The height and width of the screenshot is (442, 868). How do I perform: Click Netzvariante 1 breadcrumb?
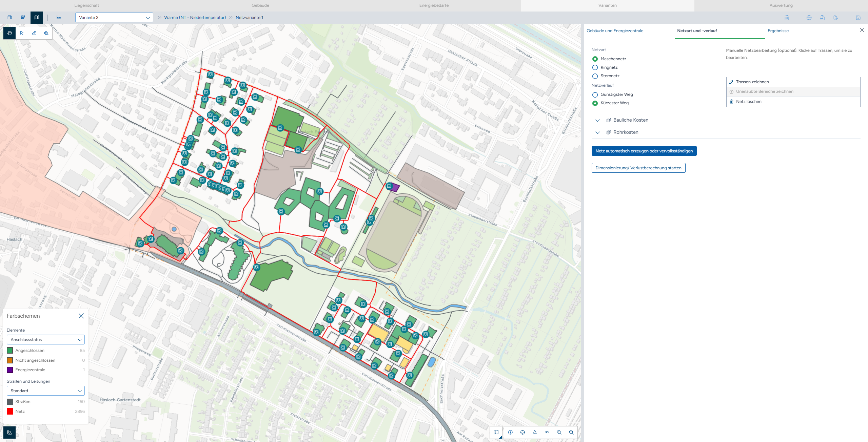(249, 18)
